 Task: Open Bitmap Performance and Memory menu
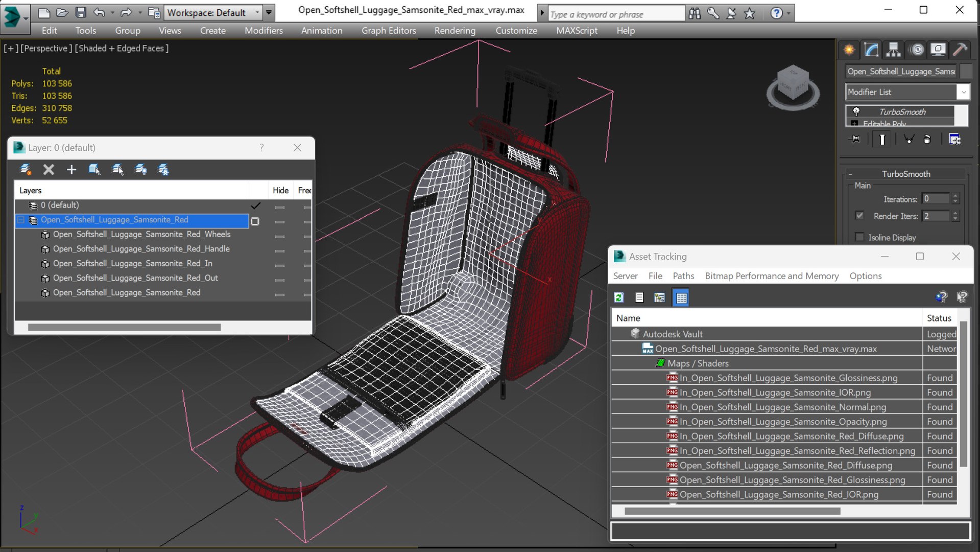pyautogui.click(x=772, y=276)
